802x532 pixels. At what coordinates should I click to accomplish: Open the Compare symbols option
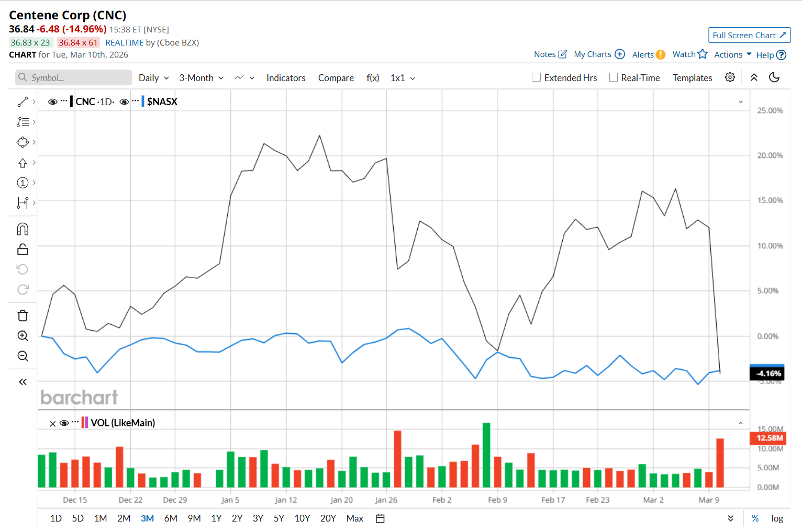point(336,78)
